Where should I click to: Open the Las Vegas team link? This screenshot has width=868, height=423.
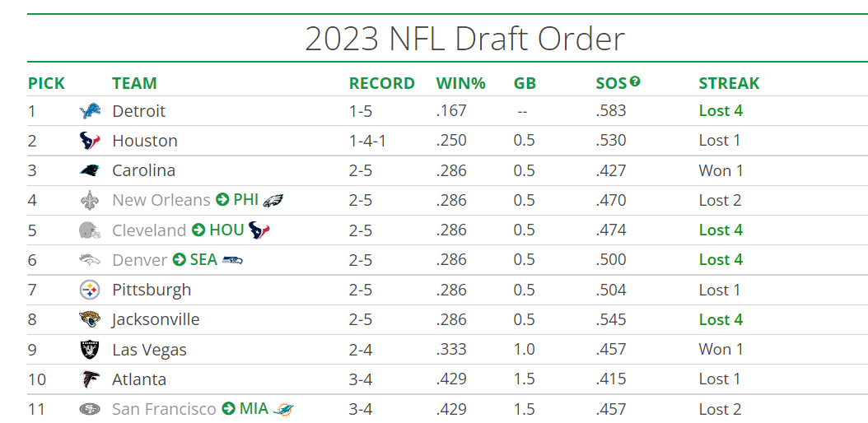click(149, 350)
